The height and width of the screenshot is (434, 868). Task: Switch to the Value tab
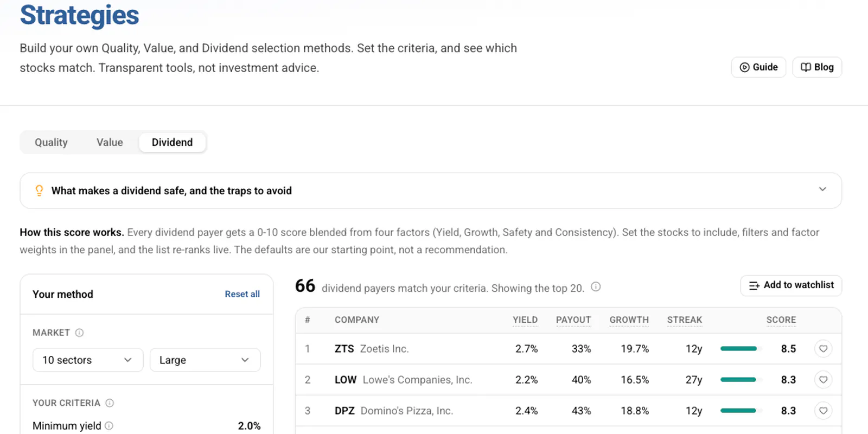(110, 142)
